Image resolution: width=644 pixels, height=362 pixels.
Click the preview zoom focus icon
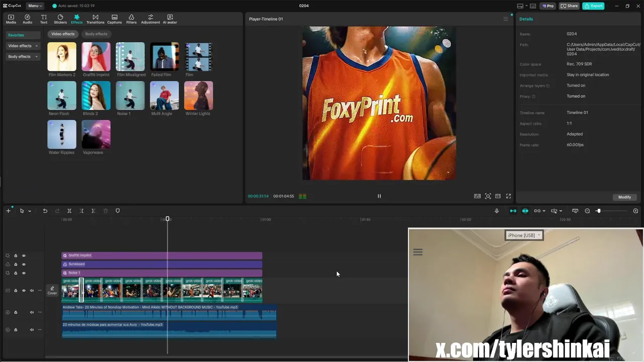pyautogui.click(x=488, y=196)
